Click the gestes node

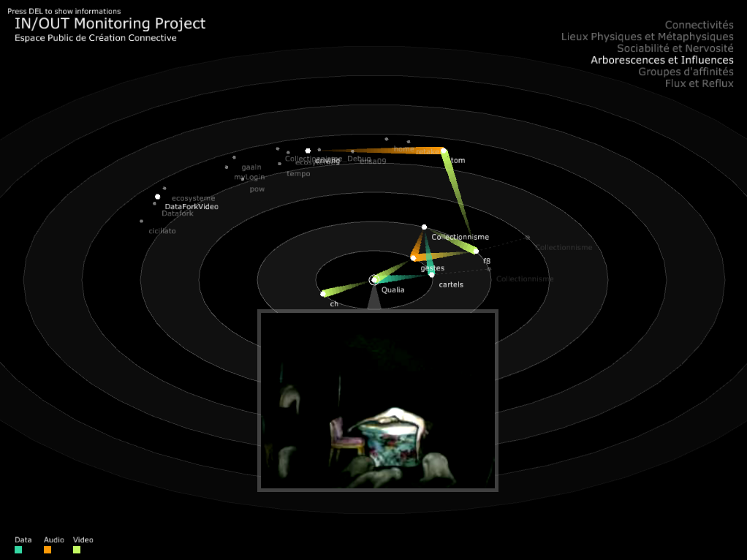(414, 257)
